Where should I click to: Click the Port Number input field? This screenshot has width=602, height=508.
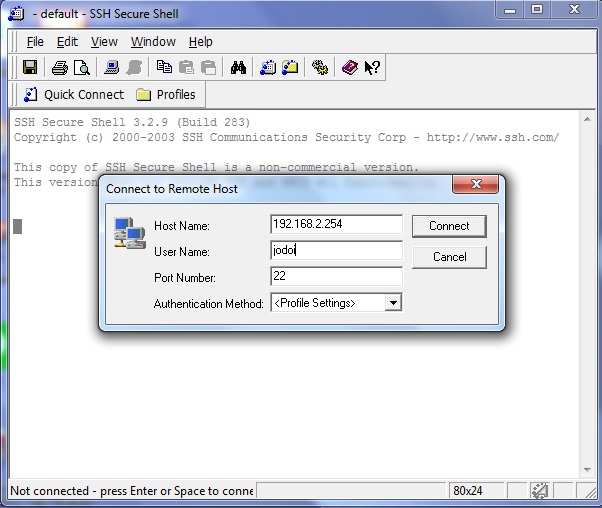coord(336,276)
